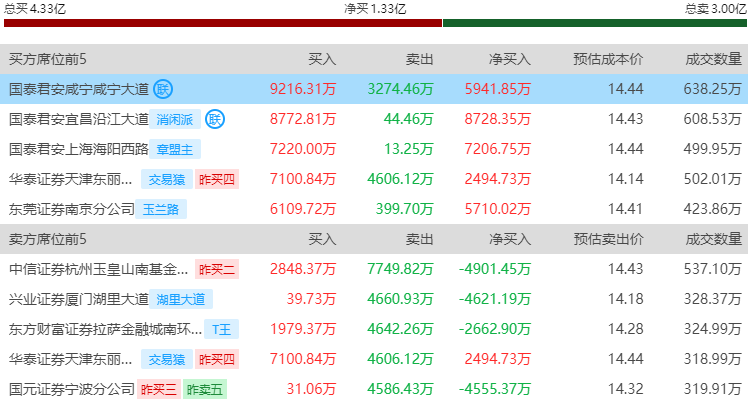Image resolution: width=751 pixels, height=399 pixels.
Task: Click 昨买二 badge beside 中信证券杭州玉皇山南基金
Action: click(217, 270)
